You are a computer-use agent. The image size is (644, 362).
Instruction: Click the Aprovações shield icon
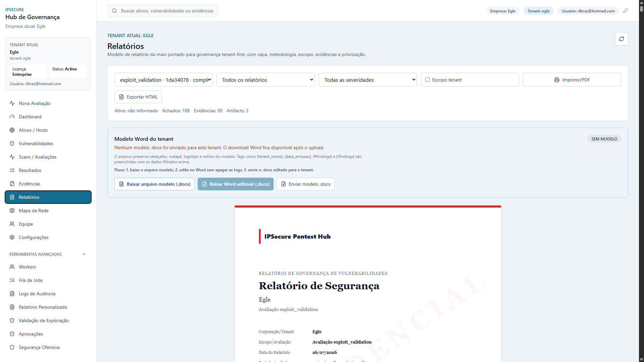12,334
